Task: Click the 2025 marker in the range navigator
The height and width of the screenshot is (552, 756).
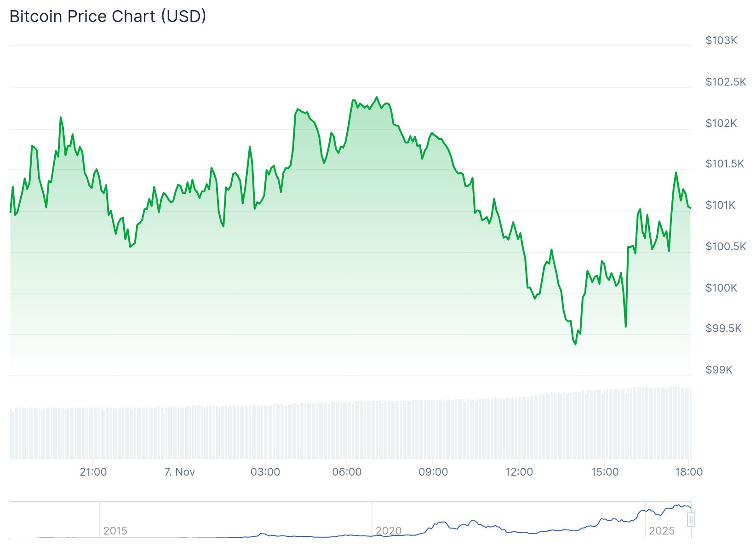Action: click(x=661, y=531)
